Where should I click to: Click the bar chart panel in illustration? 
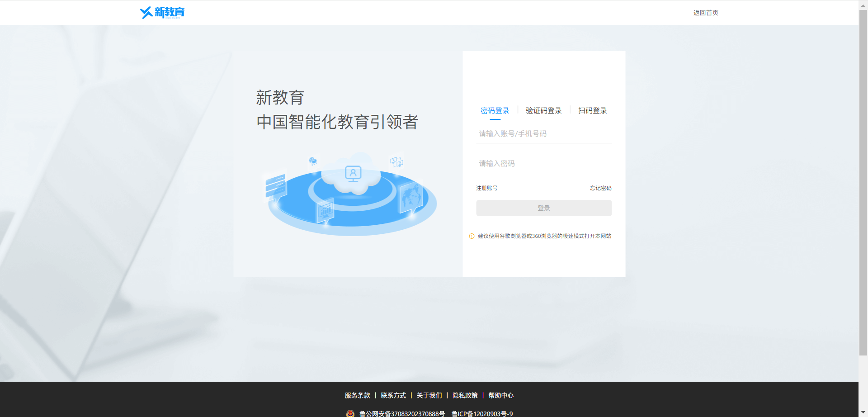click(x=325, y=211)
